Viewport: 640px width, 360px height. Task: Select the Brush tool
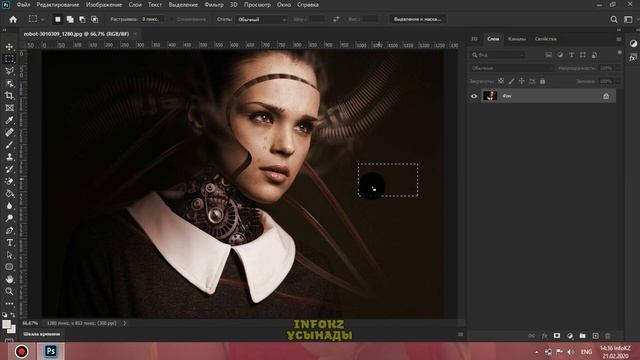pyautogui.click(x=9, y=144)
